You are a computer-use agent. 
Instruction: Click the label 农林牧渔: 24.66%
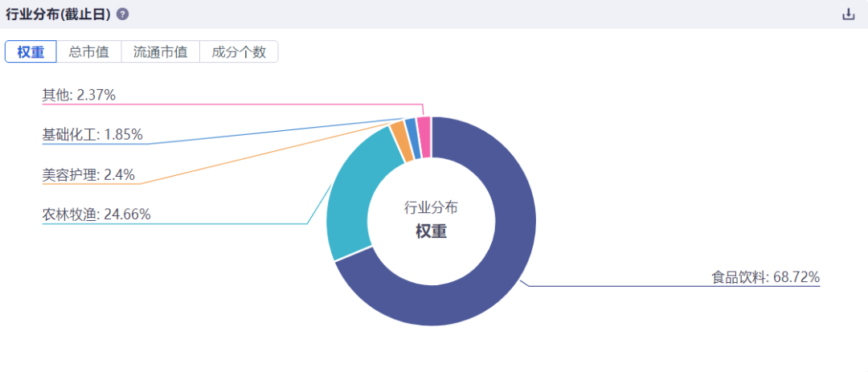[96, 215]
